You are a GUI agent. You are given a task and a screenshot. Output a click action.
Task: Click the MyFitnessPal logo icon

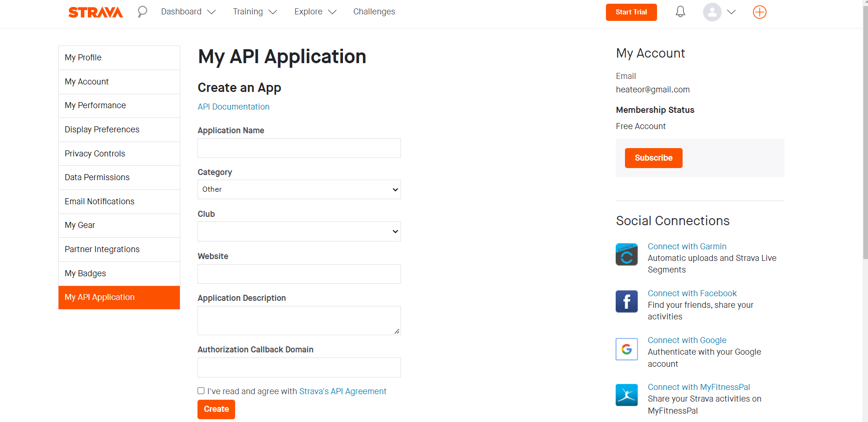(626, 395)
